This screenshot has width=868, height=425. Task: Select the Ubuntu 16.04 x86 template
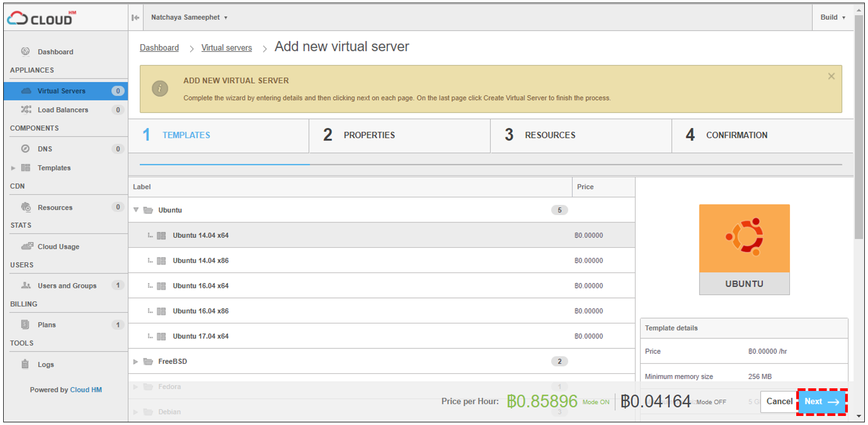pyautogui.click(x=382, y=311)
